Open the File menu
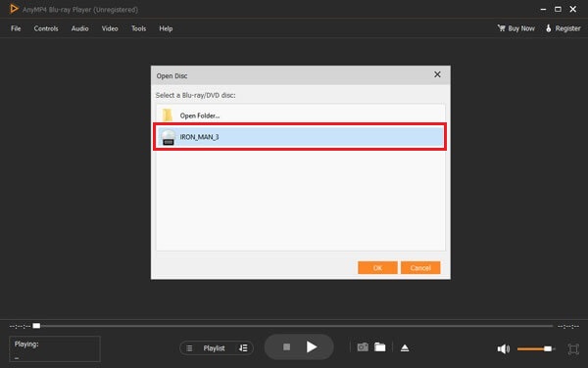Viewport: 588px width, 368px height. (x=16, y=28)
